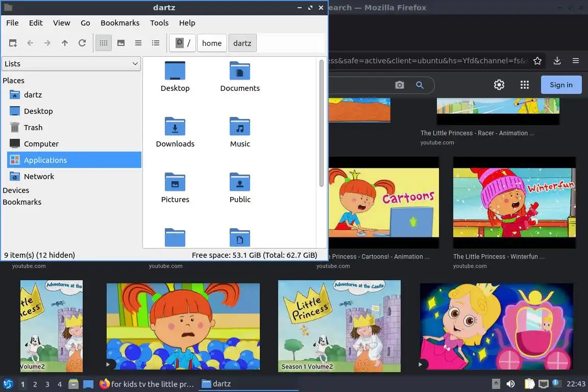Open the File menu
The height and width of the screenshot is (392, 588).
click(x=12, y=23)
